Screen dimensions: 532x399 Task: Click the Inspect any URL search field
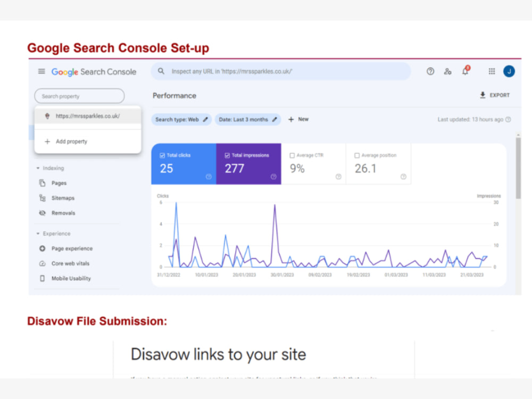(x=281, y=71)
